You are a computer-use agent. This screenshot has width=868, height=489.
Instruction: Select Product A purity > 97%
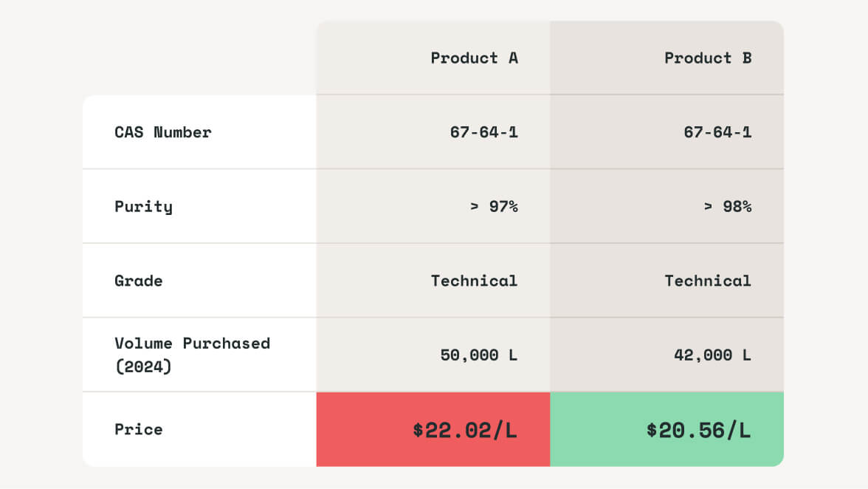pyautogui.click(x=494, y=206)
